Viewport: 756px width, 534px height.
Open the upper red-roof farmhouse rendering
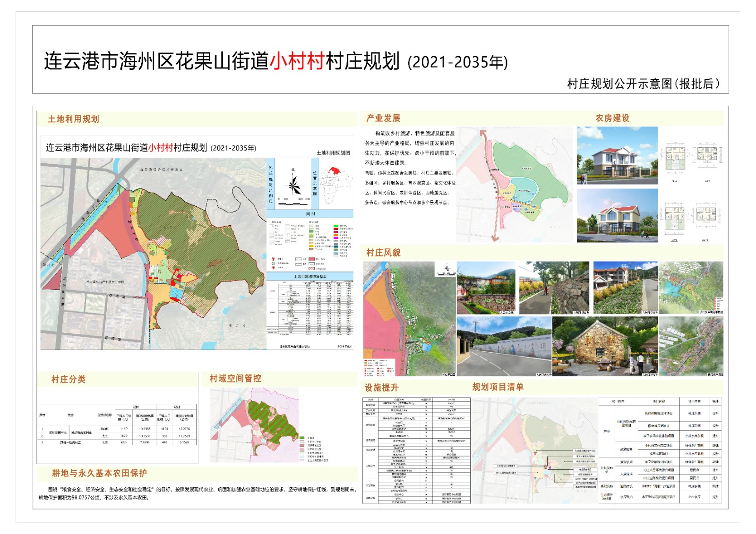[x=617, y=155]
